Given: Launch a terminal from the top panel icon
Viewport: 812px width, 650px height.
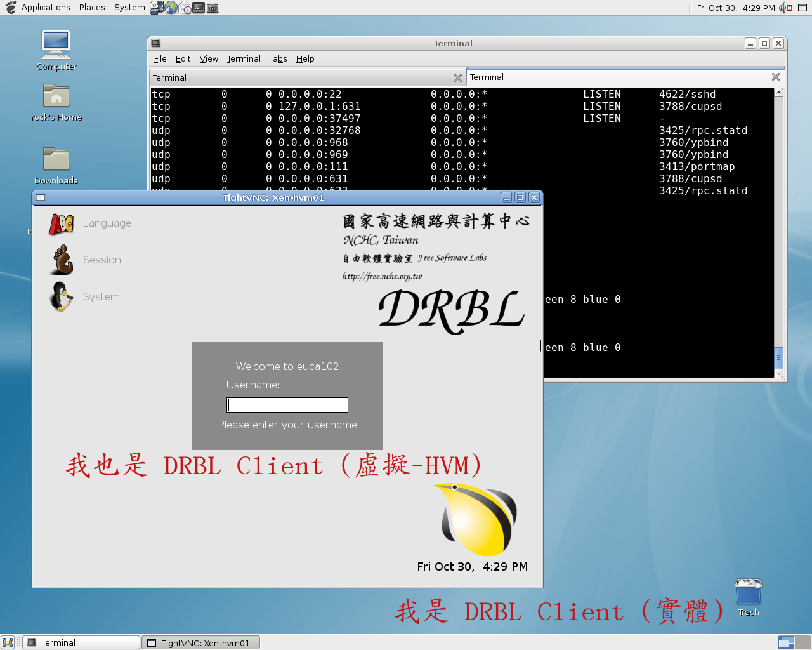Looking at the screenshot, I should 199,8.
